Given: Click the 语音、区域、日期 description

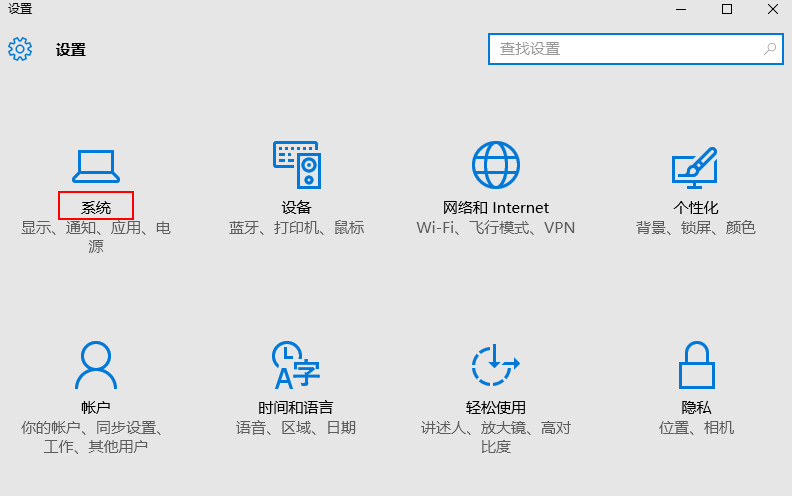Looking at the screenshot, I should (295, 428).
